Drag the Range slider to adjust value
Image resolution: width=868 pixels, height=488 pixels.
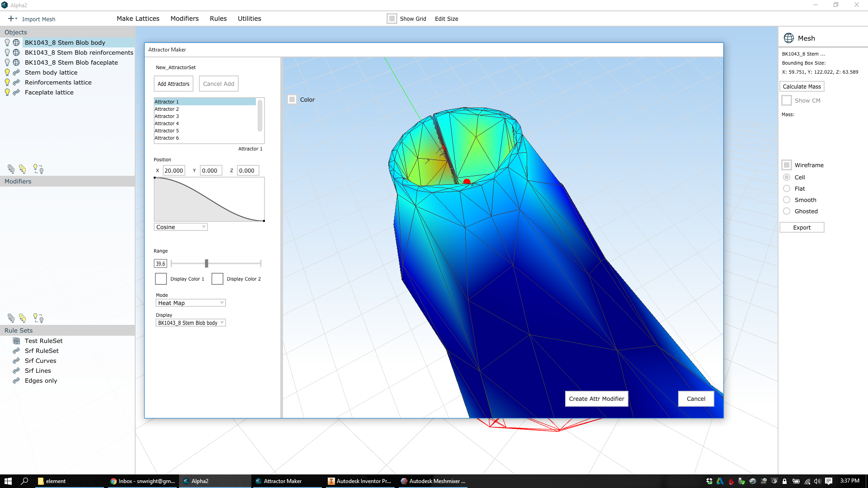(206, 263)
